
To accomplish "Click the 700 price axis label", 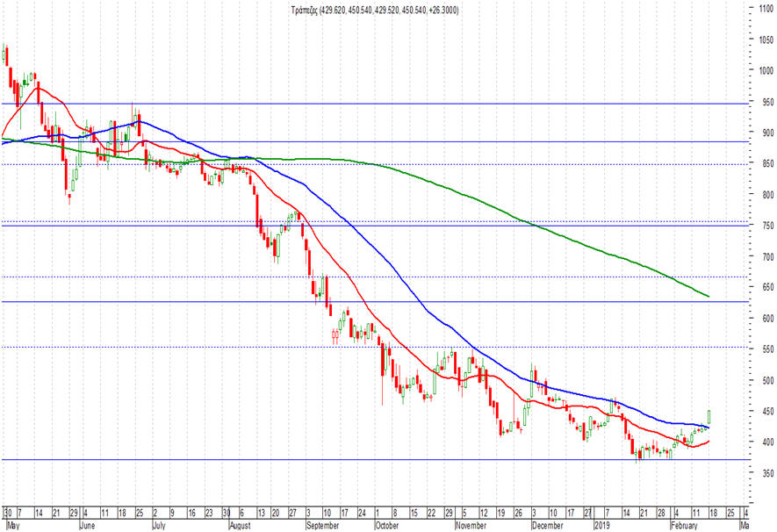I will click(x=768, y=256).
